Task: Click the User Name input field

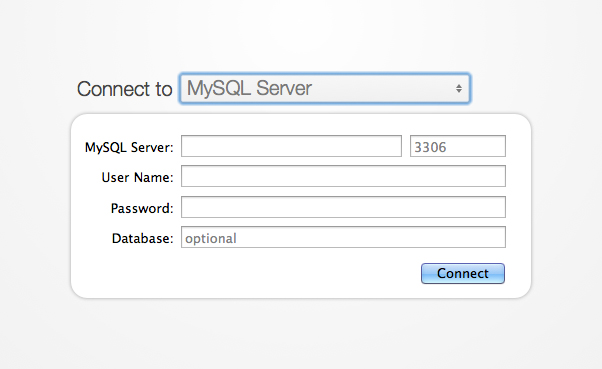Action: click(343, 176)
